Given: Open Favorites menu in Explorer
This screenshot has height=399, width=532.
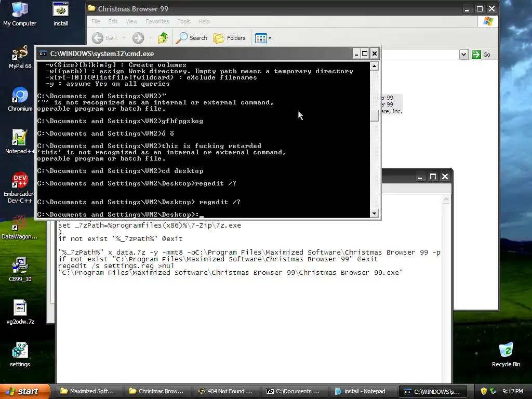Looking at the screenshot, I should coord(157,21).
